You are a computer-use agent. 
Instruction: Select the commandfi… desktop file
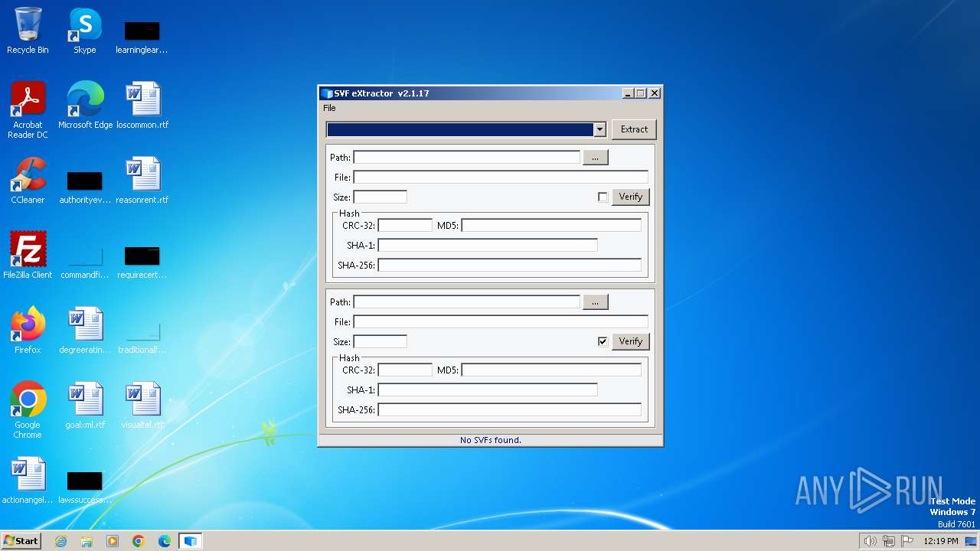85,262
